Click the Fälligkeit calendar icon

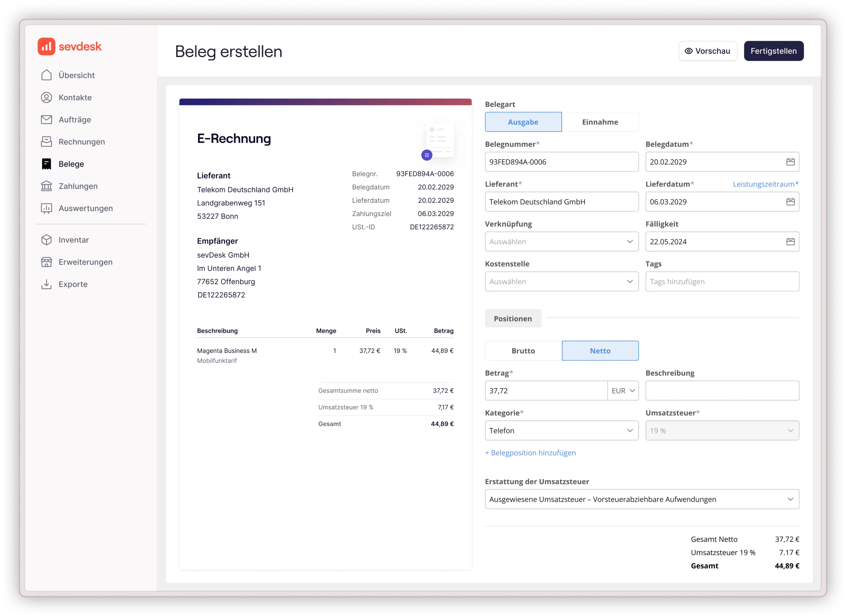click(790, 242)
